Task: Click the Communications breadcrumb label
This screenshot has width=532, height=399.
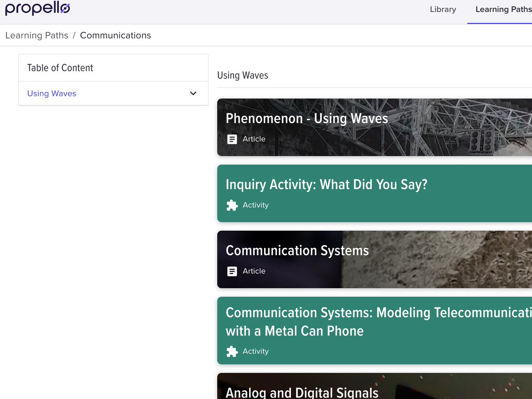Action: [115, 35]
